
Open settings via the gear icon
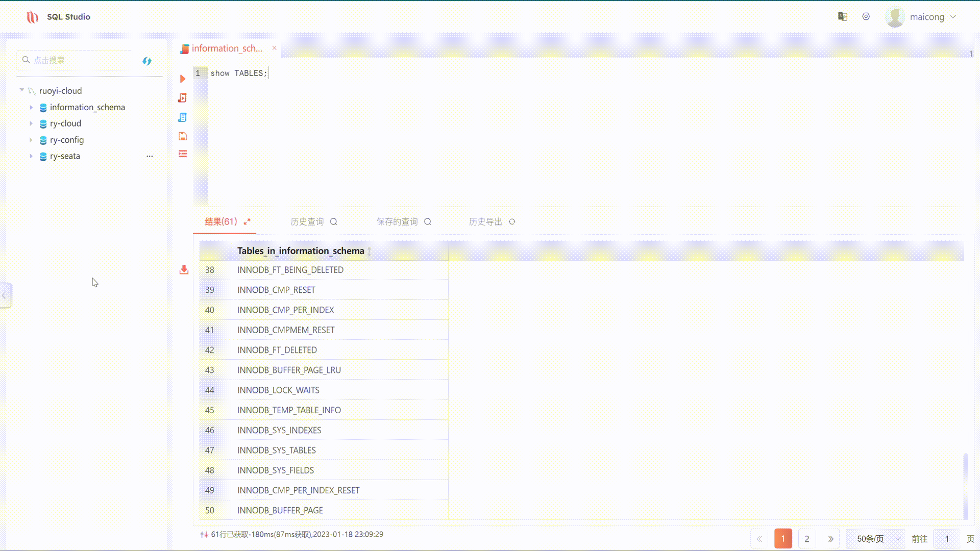tap(866, 17)
